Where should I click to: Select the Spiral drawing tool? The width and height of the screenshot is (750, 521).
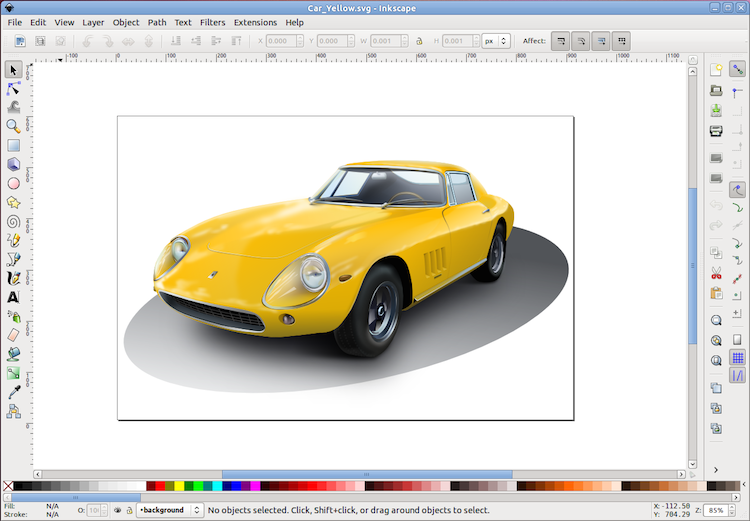13,222
